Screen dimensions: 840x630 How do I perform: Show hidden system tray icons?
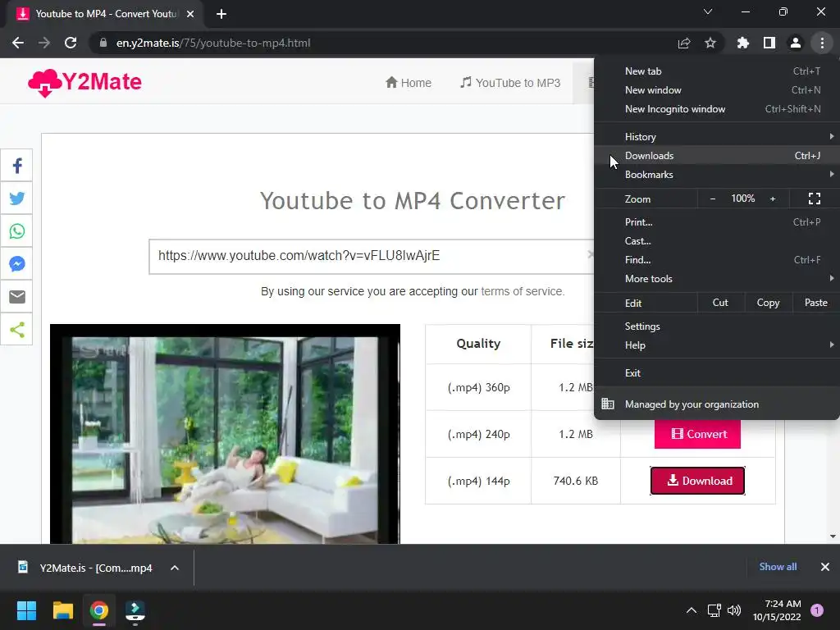pyautogui.click(x=692, y=610)
